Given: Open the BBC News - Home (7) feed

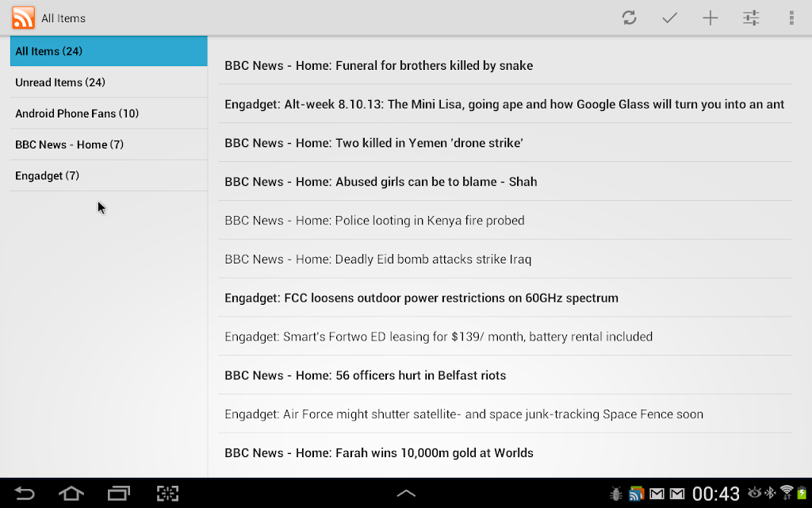Looking at the screenshot, I should coord(109,144).
